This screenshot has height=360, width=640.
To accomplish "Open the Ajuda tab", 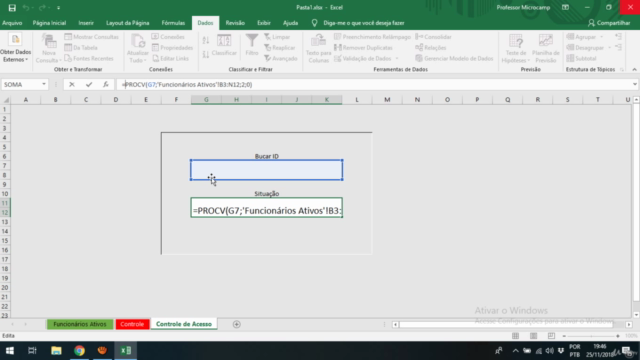I will pyautogui.click(x=290, y=23).
